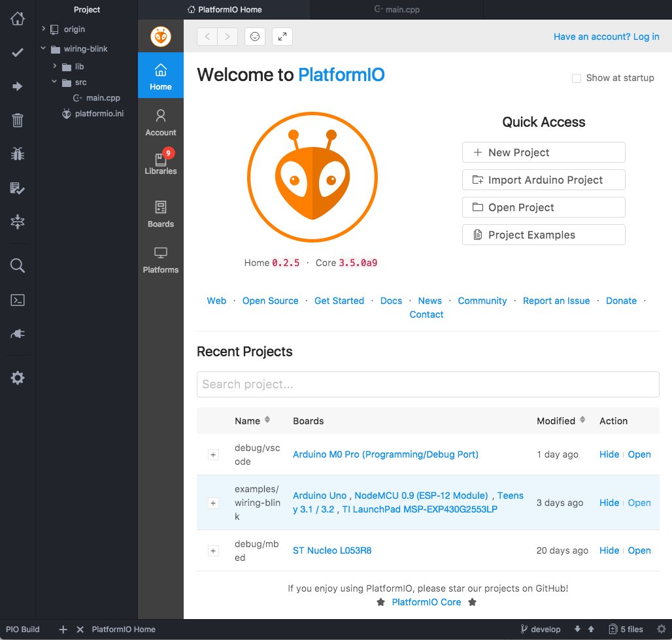Click the status bar plus icon
Image resolution: width=672 pixels, height=640 pixels.
pyautogui.click(x=63, y=630)
